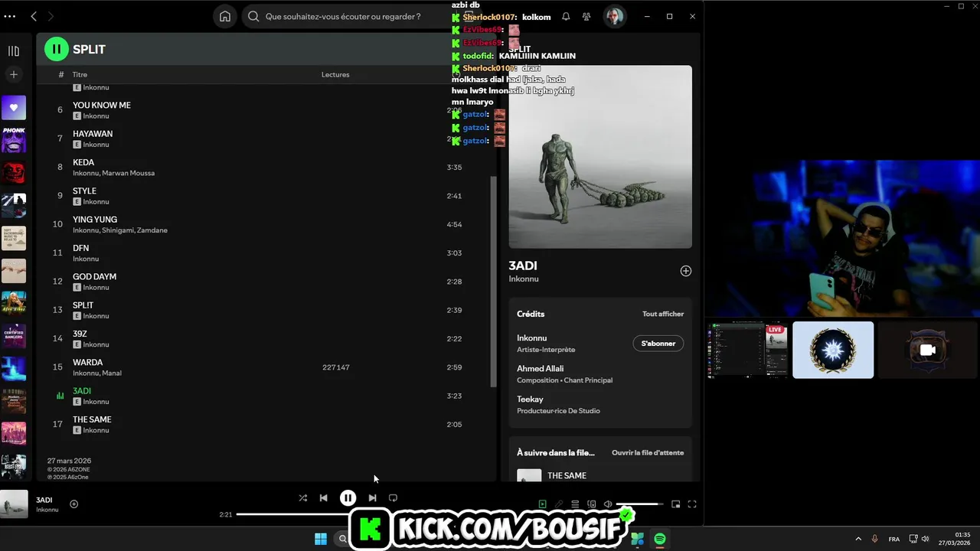Add current track via player bar plus
980x551 pixels.
pos(74,504)
